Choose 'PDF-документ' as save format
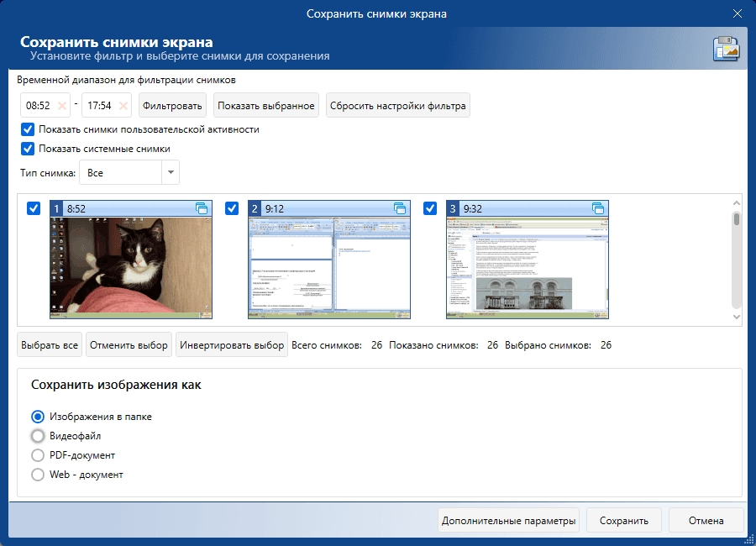 pyautogui.click(x=38, y=455)
